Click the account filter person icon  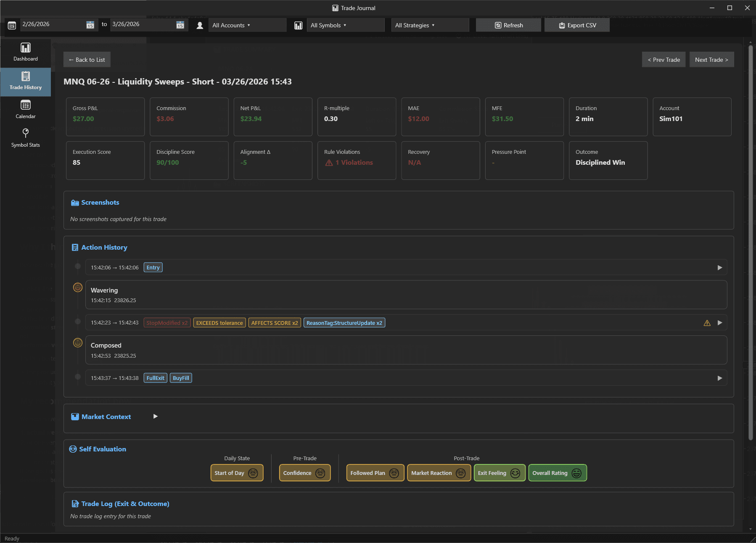[x=199, y=25]
